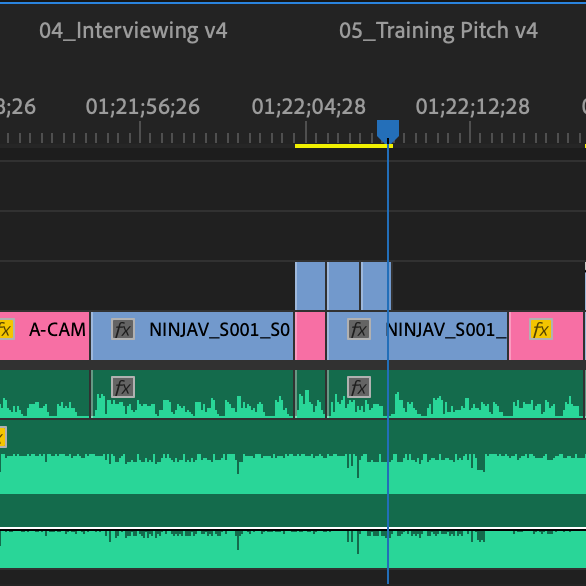Select the middle small blue clip on upper track
Image resolution: width=586 pixels, height=586 pixels.
click(343, 286)
